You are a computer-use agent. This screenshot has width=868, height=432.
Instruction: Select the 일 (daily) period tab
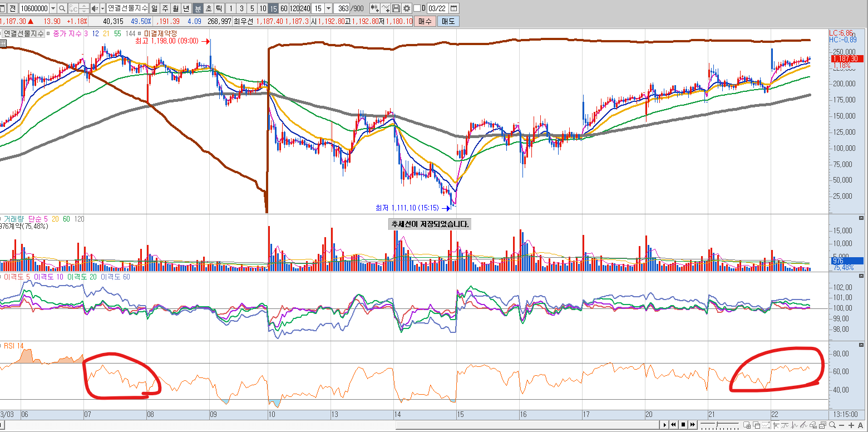pos(154,8)
